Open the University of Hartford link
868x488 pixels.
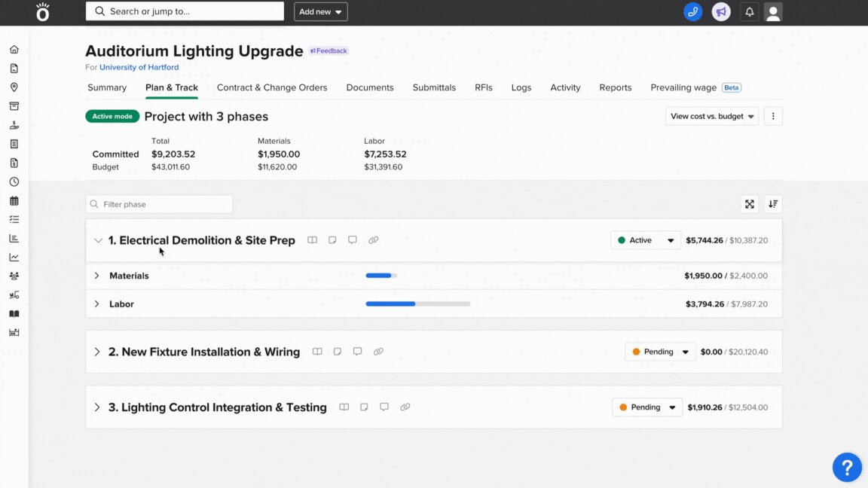coord(139,67)
